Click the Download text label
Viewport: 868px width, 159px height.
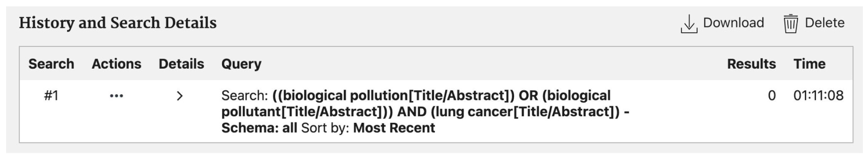(x=733, y=23)
